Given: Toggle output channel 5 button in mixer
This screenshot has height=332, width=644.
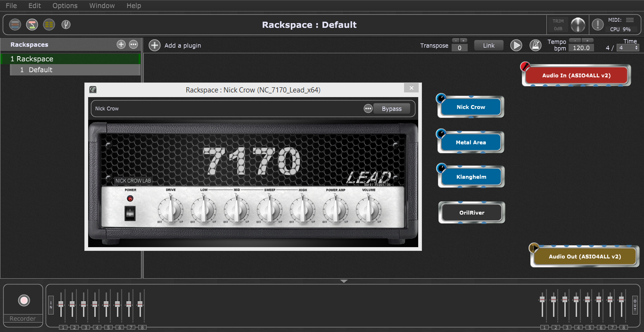Looking at the screenshot, I should pos(590,327).
